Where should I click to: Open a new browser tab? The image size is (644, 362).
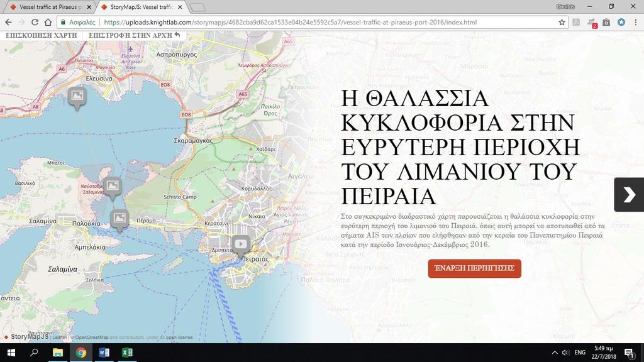pyautogui.click(x=198, y=8)
